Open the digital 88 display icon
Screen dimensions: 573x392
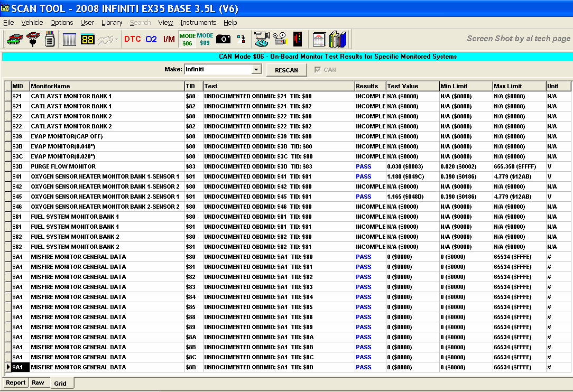88,39
